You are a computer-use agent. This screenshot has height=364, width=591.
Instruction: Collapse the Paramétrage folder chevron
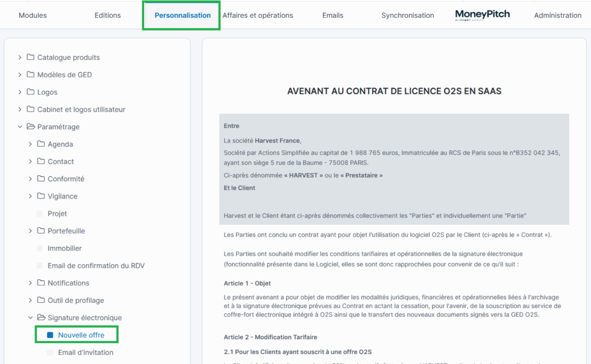point(20,126)
